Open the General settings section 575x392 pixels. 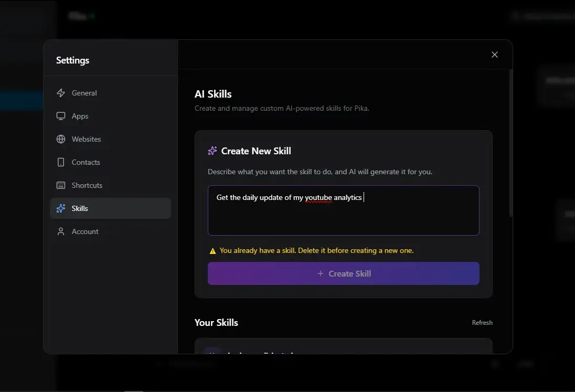coord(84,93)
